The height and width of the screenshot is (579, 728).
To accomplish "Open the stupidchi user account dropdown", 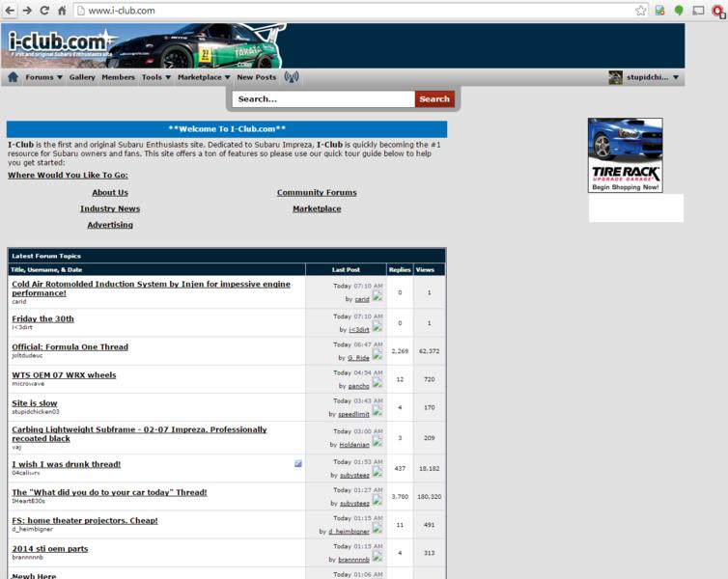I will (651, 77).
